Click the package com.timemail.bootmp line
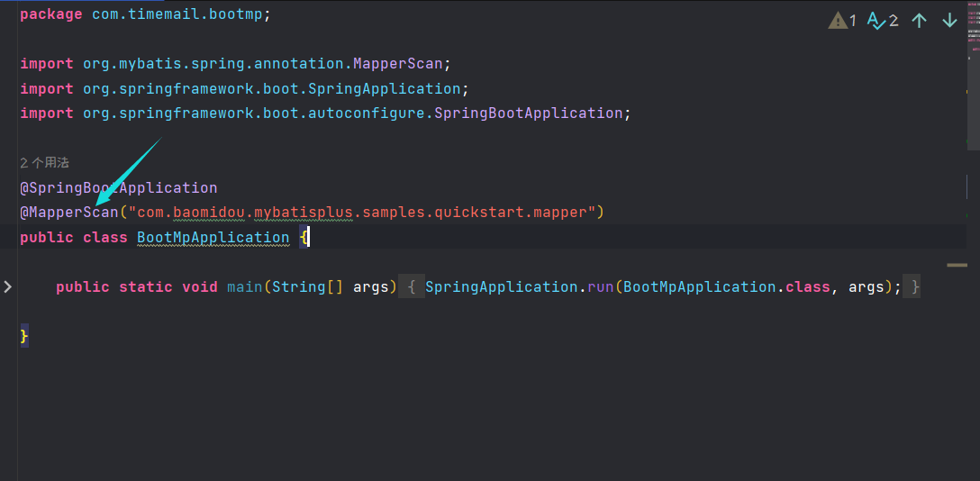Viewport: 980px width, 481px height. point(146,14)
